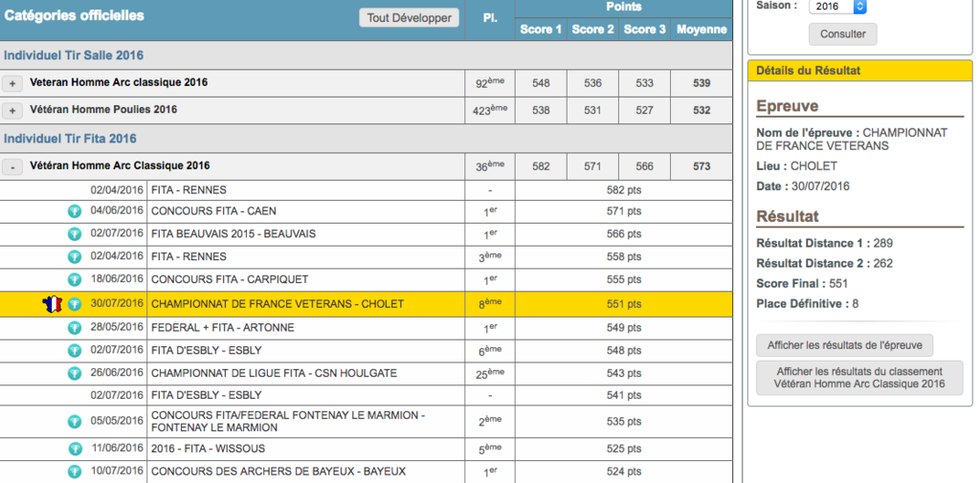Click the trophy icon for FITA BEAUVAIS 2015
This screenshot has height=483, width=980.
pyautogui.click(x=75, y=234)
